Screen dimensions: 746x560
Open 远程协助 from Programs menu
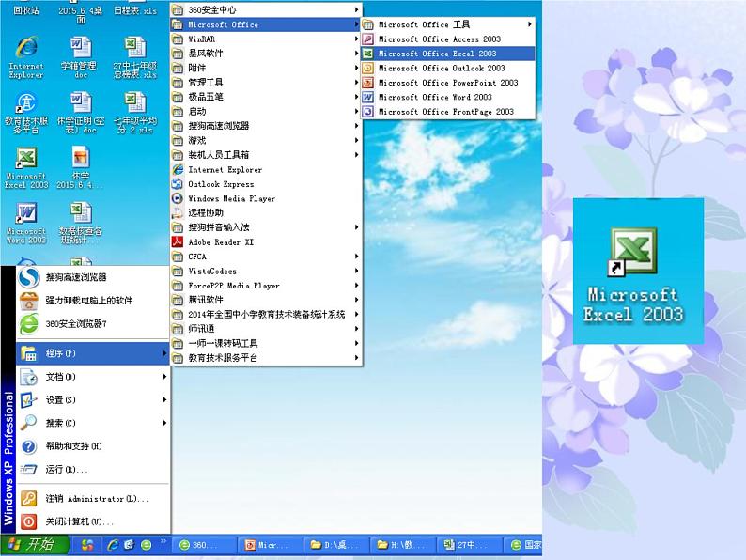266,212
